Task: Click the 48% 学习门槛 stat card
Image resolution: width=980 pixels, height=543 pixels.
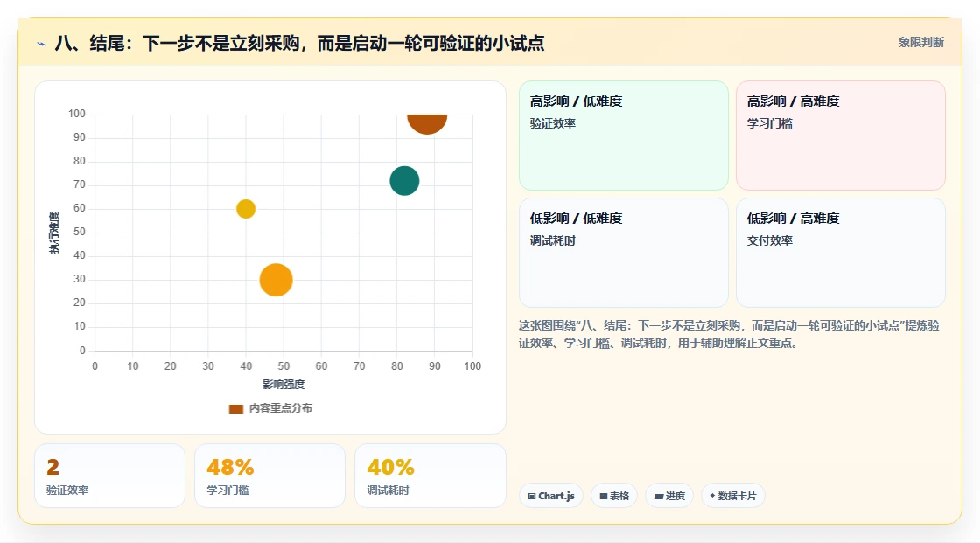Action: [270, 476]
